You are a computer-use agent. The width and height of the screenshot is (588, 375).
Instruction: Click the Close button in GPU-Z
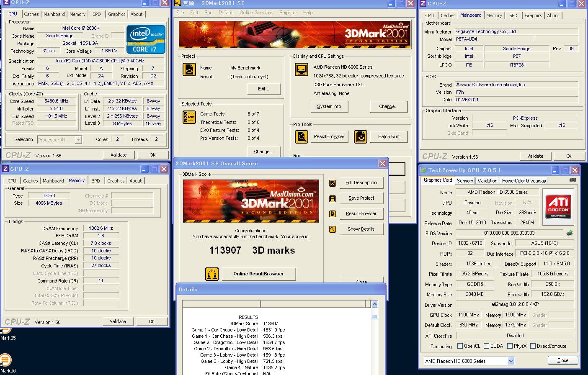563,360
